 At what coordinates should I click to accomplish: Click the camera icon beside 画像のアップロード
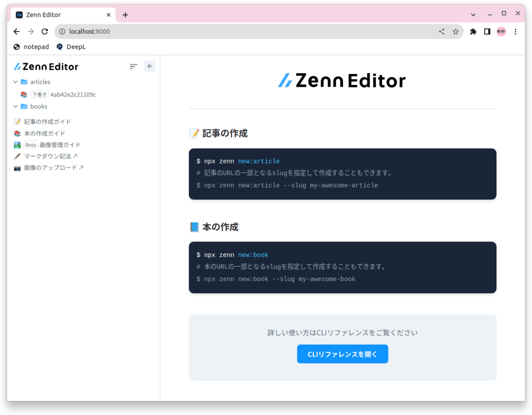[17, 168]
